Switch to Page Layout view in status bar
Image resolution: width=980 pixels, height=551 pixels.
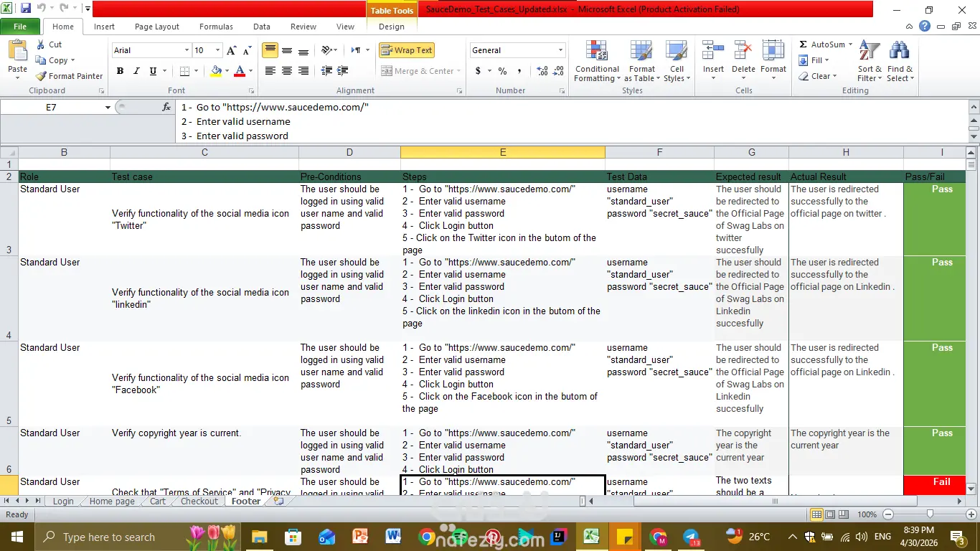coord(830,514)
